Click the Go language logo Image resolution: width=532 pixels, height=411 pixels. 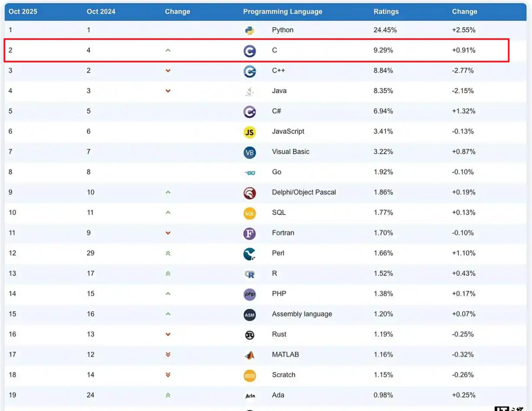[x=250, y=172]
